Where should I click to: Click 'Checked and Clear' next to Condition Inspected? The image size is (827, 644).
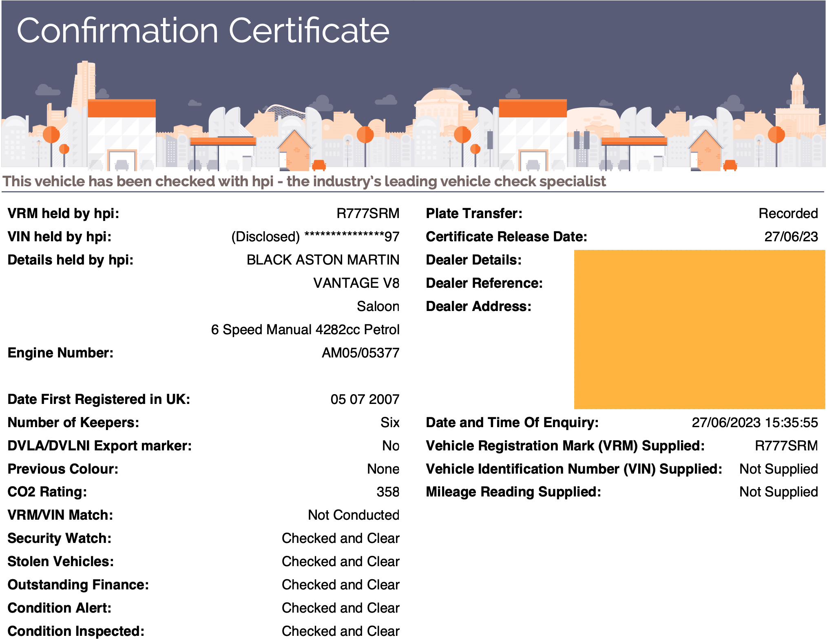(x=341, y=631)
